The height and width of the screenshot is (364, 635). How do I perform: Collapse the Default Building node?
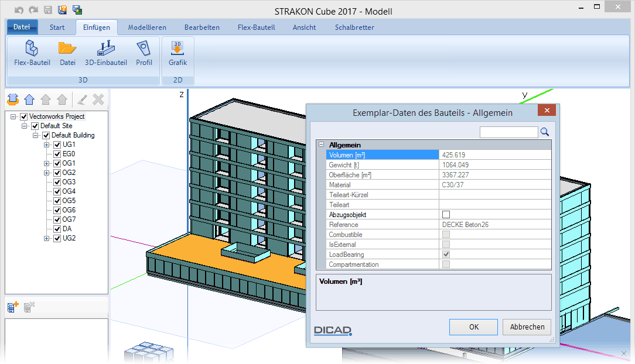[x=36, y=135]
